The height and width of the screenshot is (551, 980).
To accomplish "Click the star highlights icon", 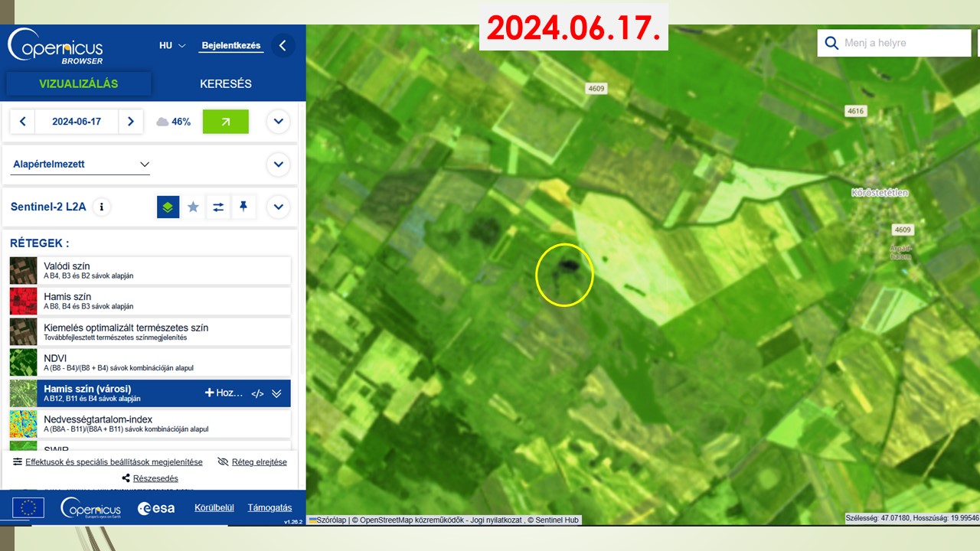I will pos(193,207).
